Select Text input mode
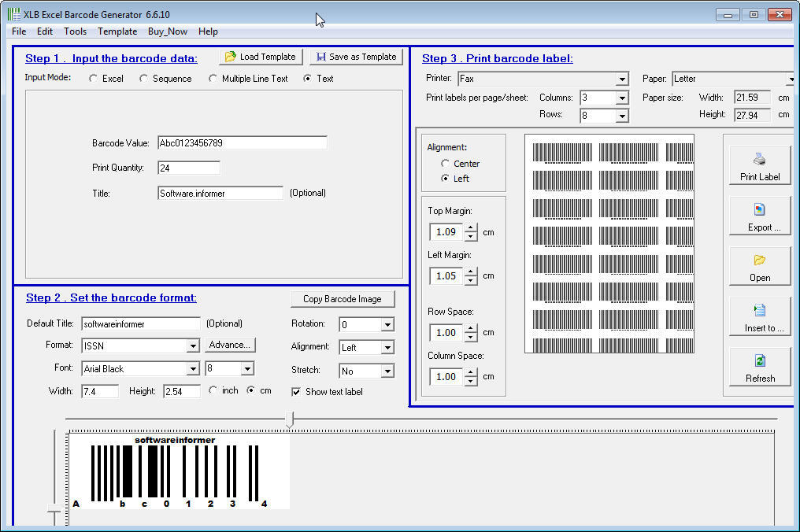 tap(307, 79)
